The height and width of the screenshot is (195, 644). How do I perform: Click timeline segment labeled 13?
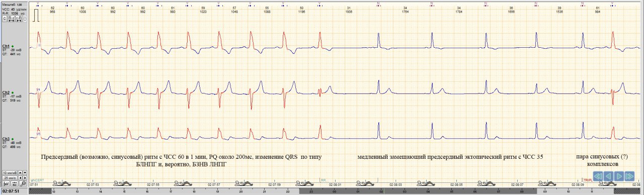[77, 191]
